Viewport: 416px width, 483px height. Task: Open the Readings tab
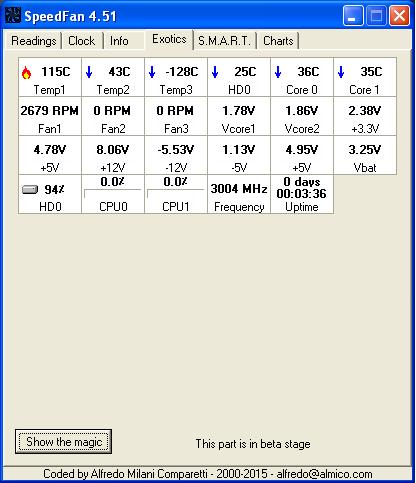click(x=34, y=41)
